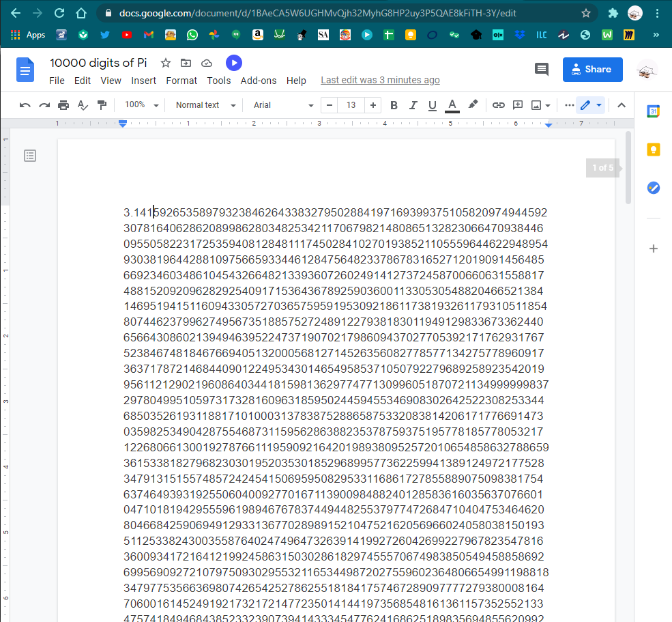Expand hidden bookmarks chevron
Screen dimensions: 672x622
pyautogui.click(x=656, y=36)
